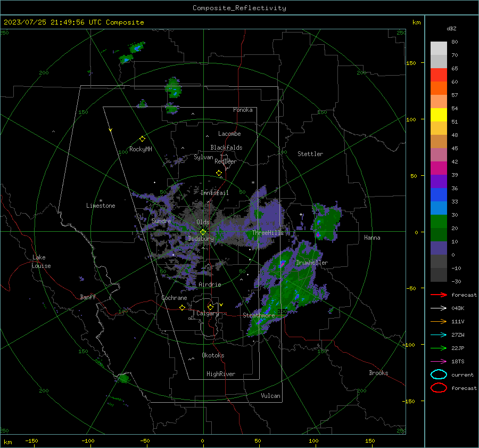The height and width of the screenshot is (448, 479).
Task: Click the cyan 27ZW arrow legend icon
Action: (x=439, y=335)
